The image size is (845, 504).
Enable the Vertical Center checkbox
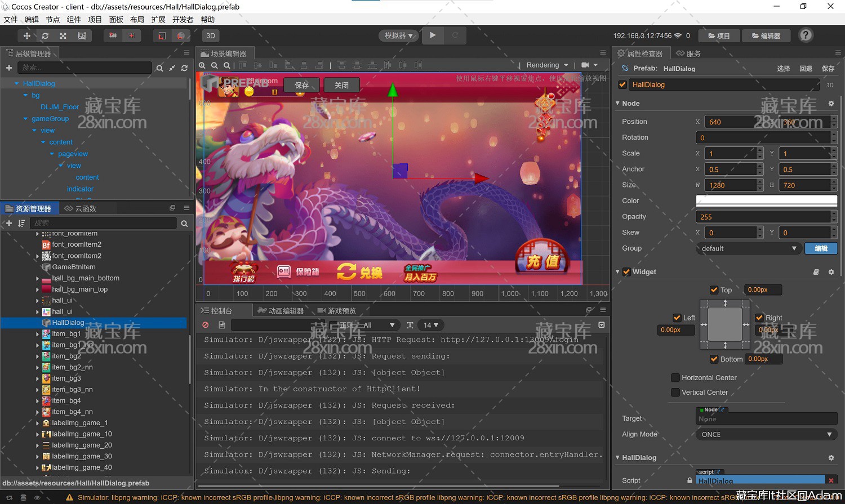point(675,393)
